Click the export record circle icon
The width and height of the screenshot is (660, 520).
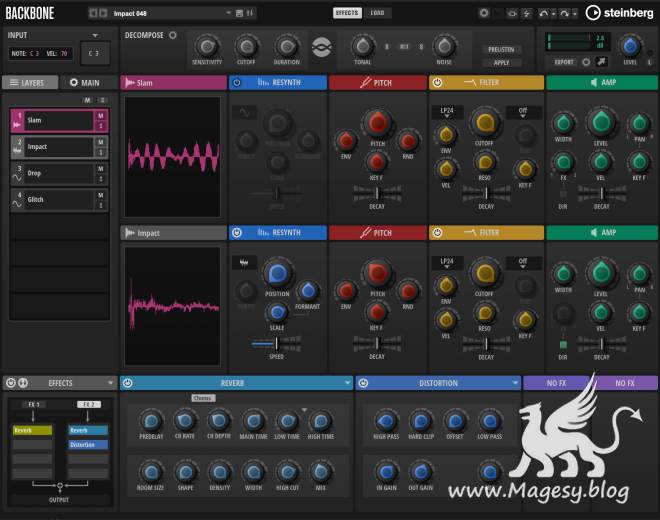coord(586,62)
